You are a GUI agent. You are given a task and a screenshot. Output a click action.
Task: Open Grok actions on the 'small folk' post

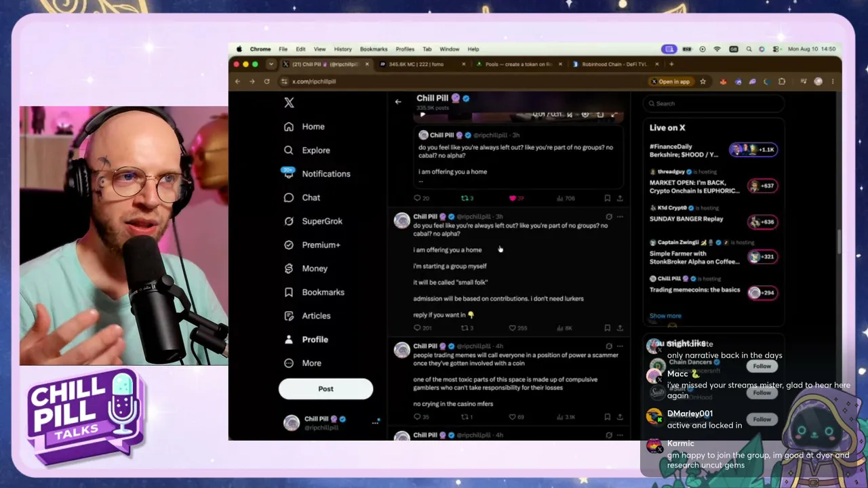[608, 217]
